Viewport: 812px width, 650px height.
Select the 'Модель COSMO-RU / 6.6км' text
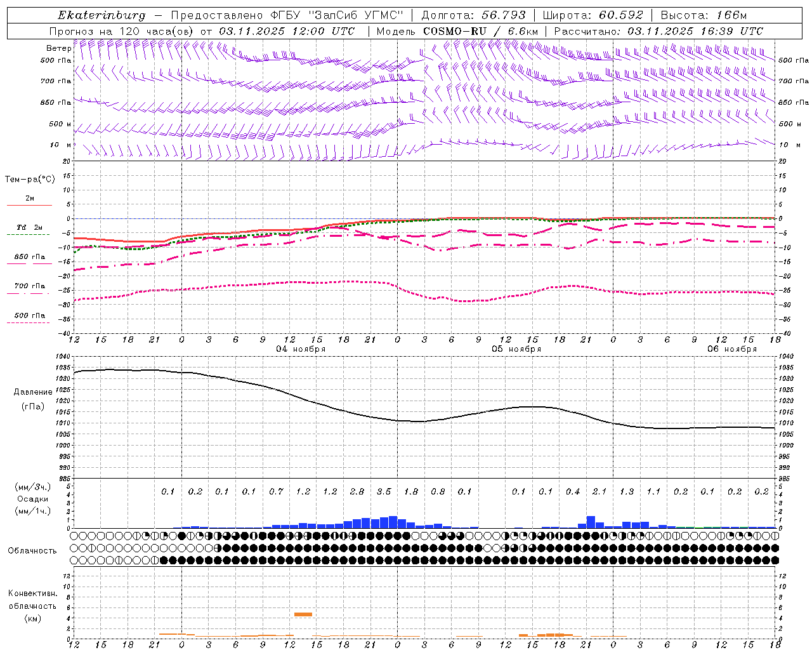coord(457,31)
